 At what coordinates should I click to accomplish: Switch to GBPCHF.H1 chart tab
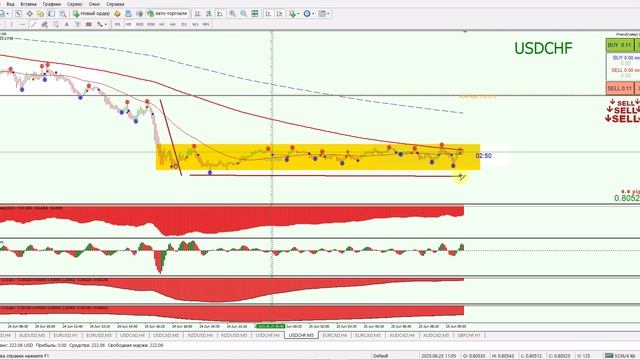[x=469, y=335]
